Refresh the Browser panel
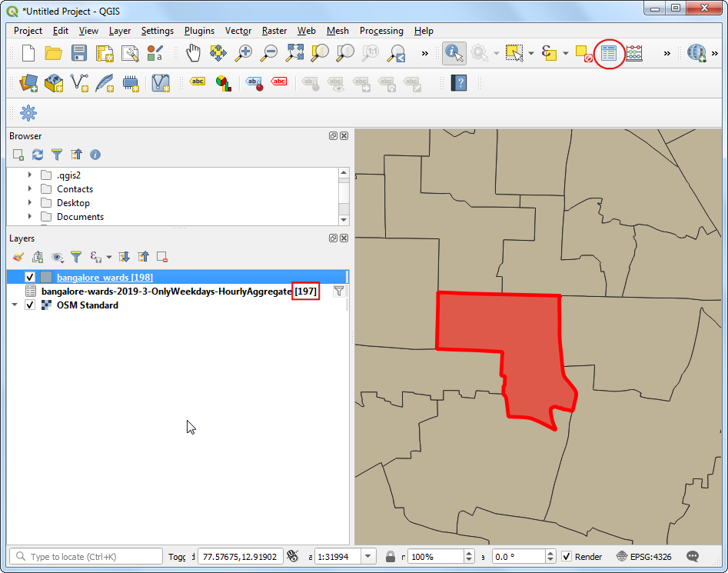Screen dimensions: 728x573 [38, 155]
